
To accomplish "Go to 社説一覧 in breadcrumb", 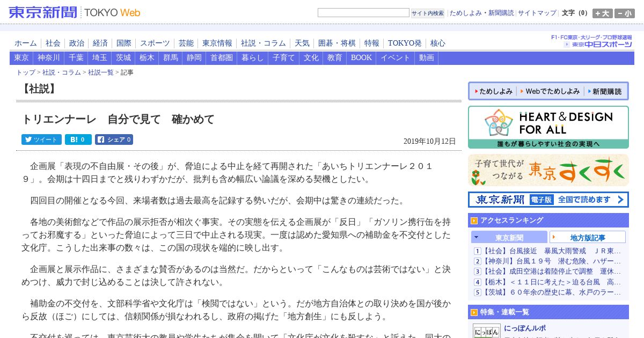I will (101, 72).
